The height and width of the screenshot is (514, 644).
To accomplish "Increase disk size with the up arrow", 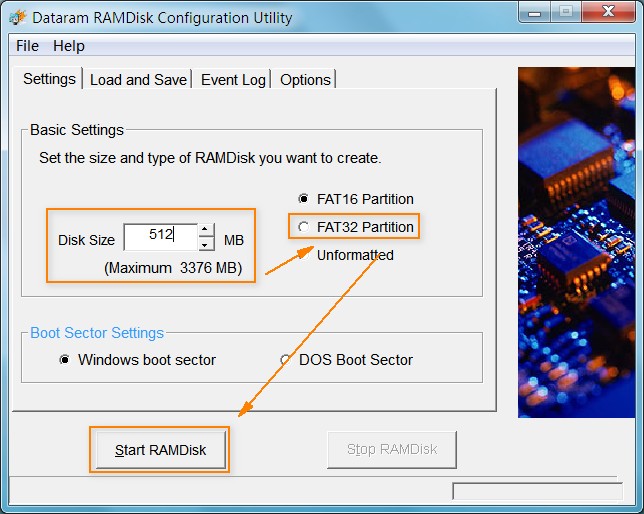I will (205, 229).
